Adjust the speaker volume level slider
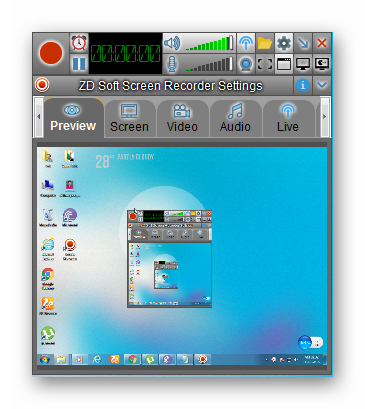365x409 pixels. coord(209,43)
